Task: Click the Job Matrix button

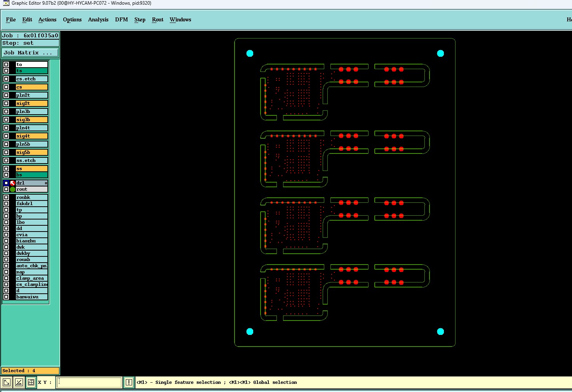Action: coord(31,52)
